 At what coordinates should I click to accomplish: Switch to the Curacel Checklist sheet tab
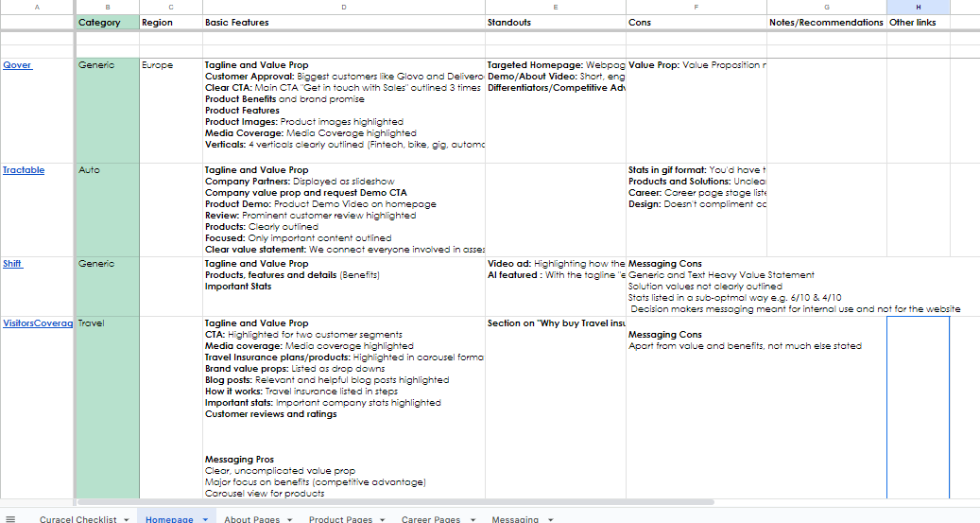coord(77,518)
